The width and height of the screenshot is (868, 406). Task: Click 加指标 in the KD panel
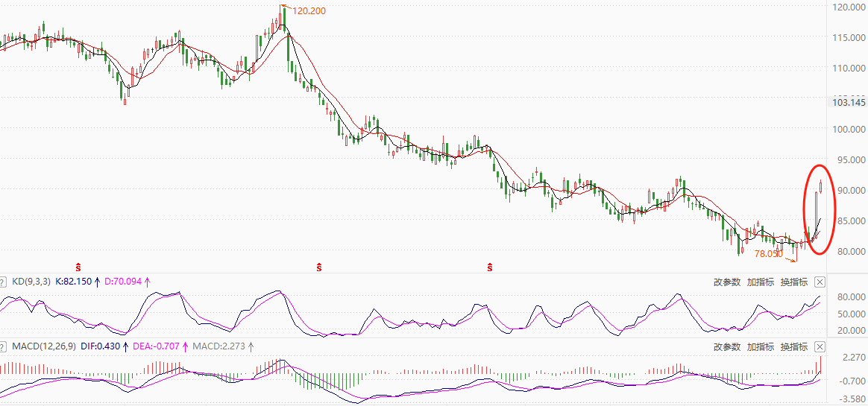761,282
